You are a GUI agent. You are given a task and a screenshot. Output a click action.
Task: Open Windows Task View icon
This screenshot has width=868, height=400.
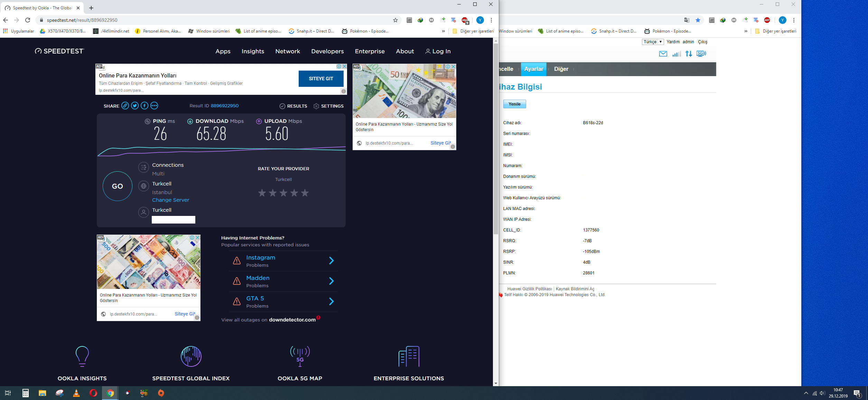[8, 393]
